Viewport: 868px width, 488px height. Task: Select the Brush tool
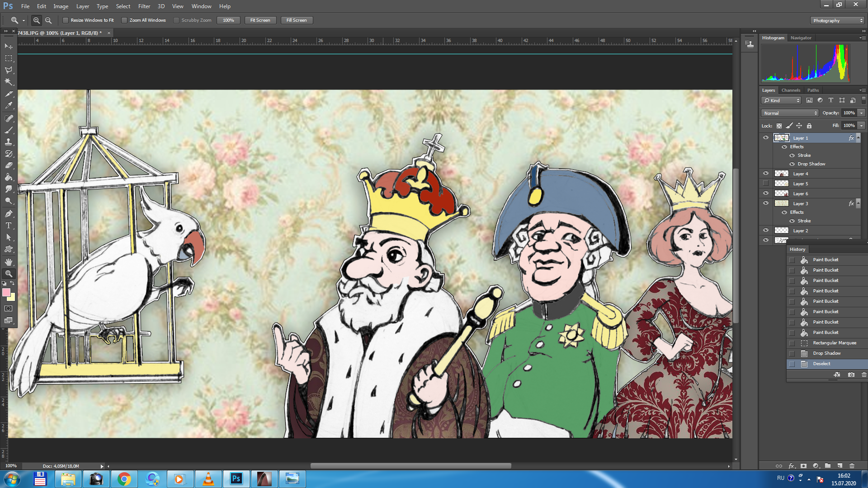tap(9, 130)
